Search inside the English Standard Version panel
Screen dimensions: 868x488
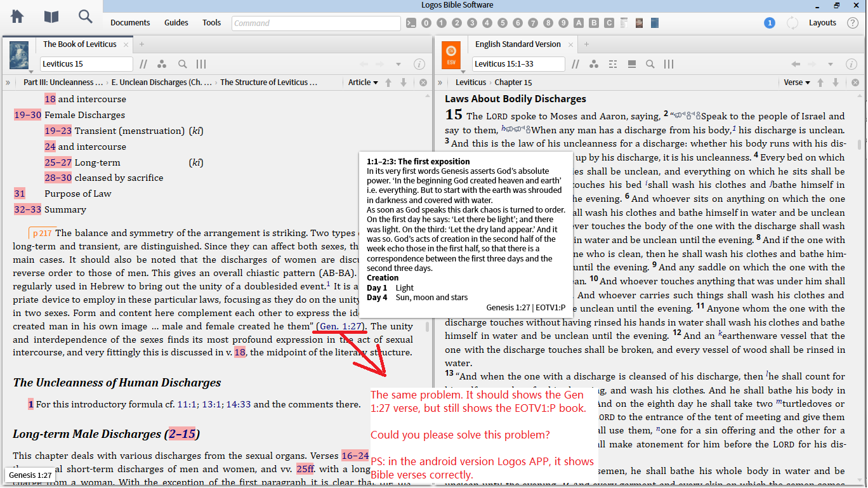[x=650, y=64]
